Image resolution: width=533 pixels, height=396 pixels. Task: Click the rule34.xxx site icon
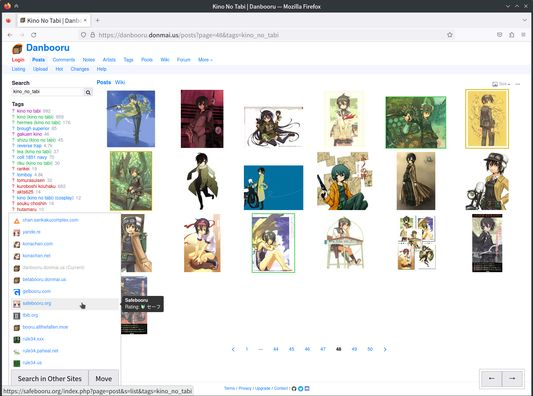pos(17,339)
